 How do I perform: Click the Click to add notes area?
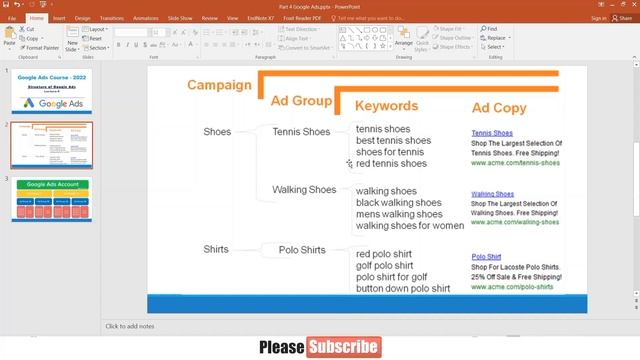(130, 326)
